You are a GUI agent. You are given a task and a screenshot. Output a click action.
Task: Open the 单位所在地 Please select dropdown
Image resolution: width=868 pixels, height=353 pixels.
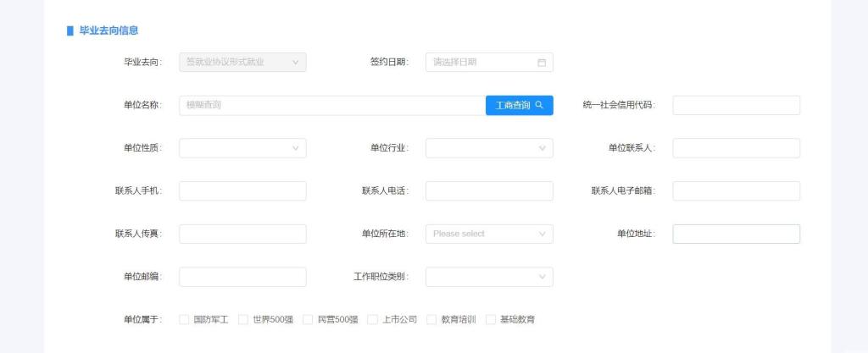coord(489,234)
